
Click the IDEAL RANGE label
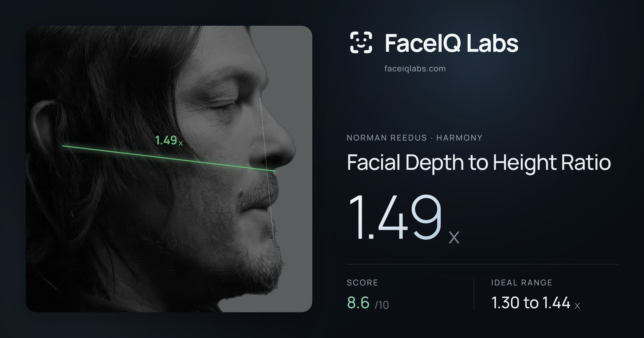tap(522, 282)
